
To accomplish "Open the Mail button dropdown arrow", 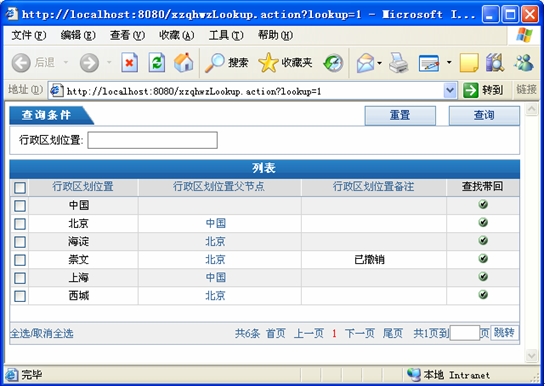I will 379,63.
